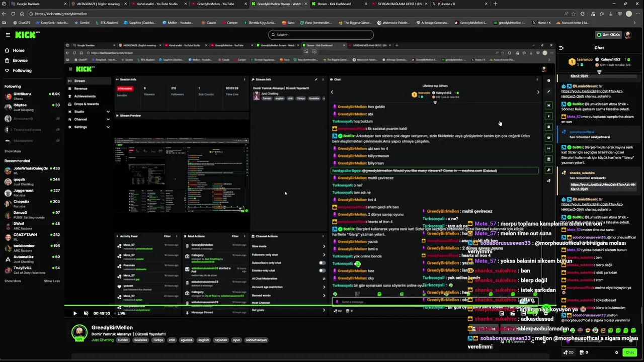Image resolution: width=644 pixels, height=362 pixels.
Task: Open GMHikaru channel in Following list
Action: pyautogui.click(x=32, y=96)
